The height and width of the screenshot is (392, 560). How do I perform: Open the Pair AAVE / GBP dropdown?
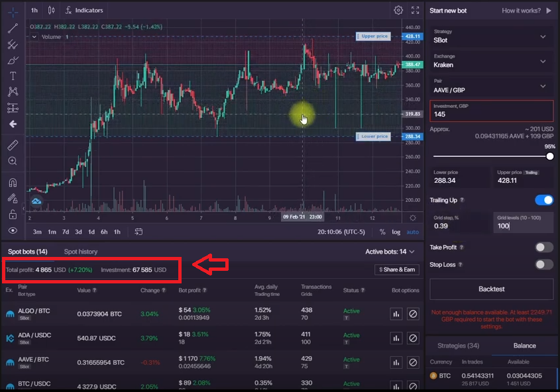[490, 86]
